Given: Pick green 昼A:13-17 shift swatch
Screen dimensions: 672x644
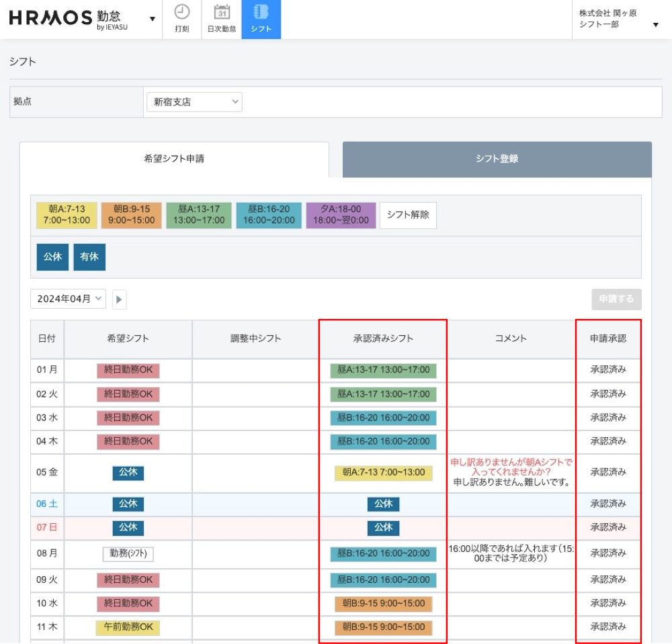Looking at the screenshot, I should click(x=199, y=216).
